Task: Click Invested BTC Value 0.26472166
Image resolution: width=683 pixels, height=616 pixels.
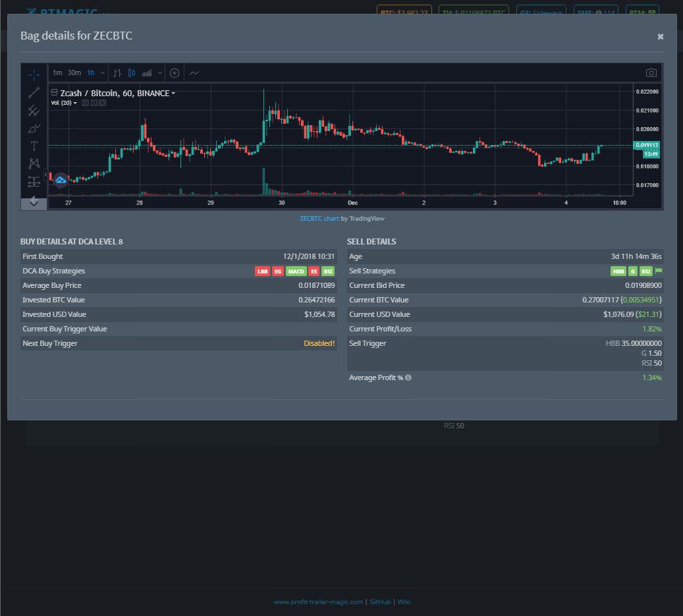Action: (x=317, y=300)
